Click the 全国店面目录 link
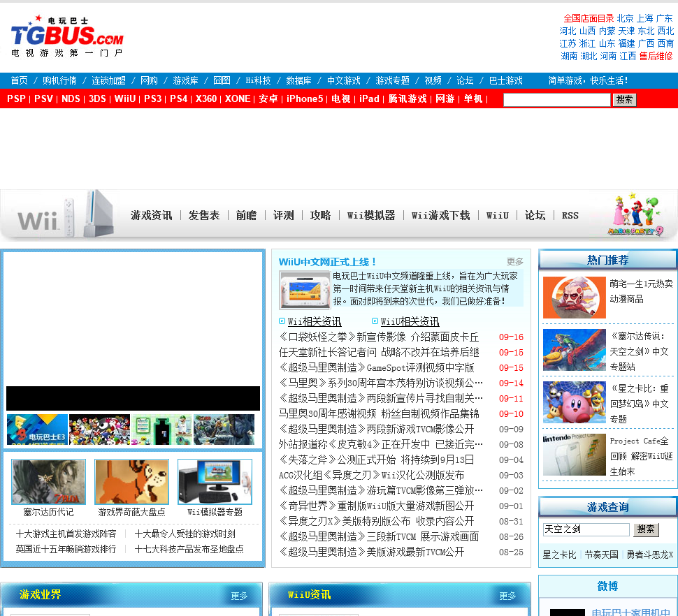The width and height of the screenshot is (678, 616). (x=589, y=18)
